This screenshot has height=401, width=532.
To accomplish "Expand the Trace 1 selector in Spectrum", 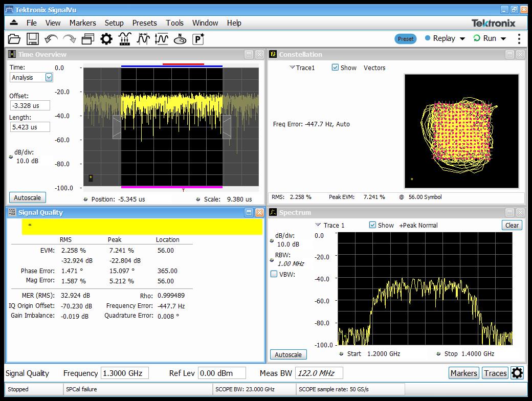I will (318, 225).
